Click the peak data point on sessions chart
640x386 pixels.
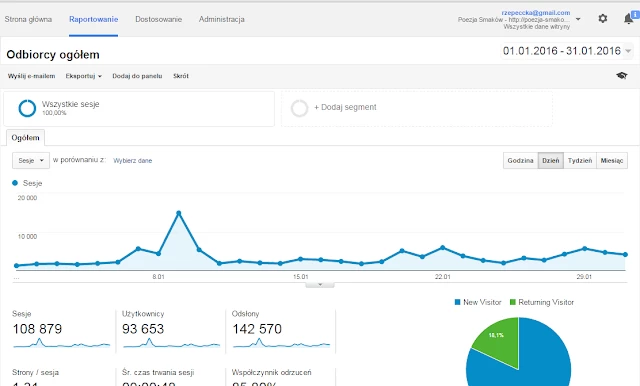coord(178,213)
